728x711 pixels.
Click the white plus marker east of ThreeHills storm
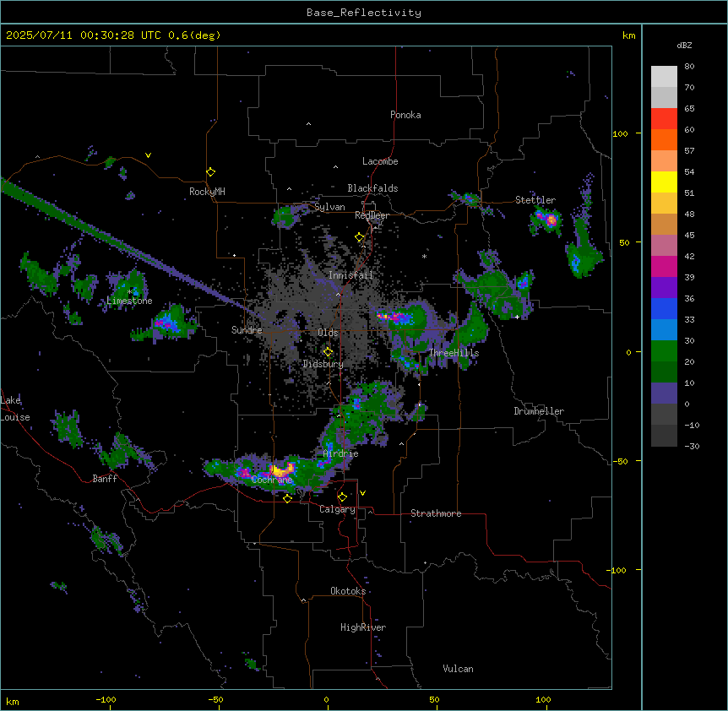click(x=517, y=317)
